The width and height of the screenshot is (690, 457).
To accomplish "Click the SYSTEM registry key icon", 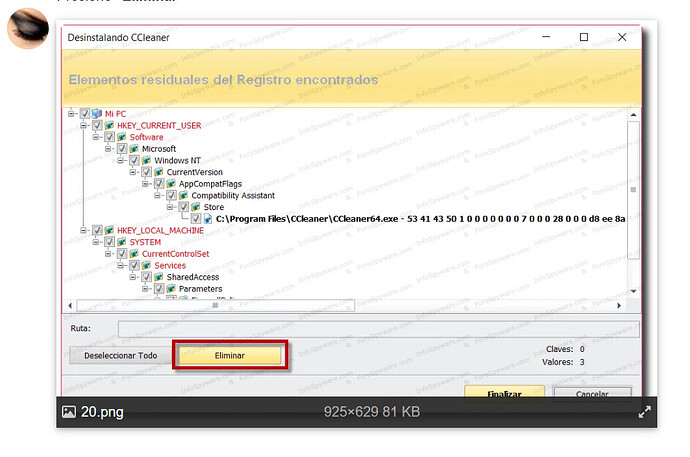I will pos(121,242).
